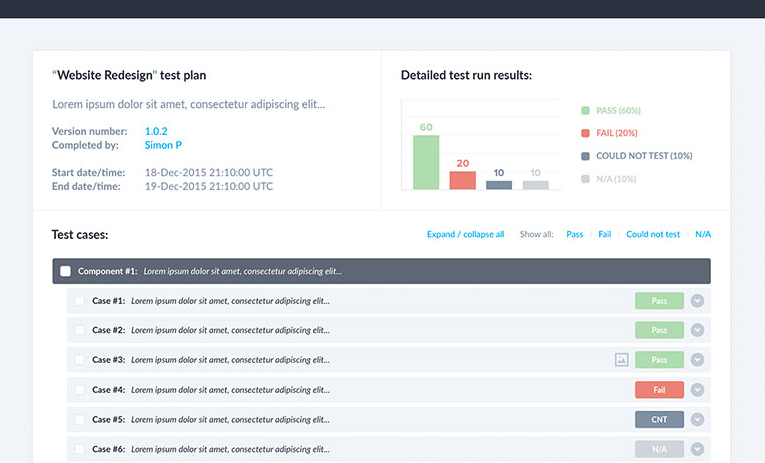Click the Case #4 description text

click(x=230, y=390)
